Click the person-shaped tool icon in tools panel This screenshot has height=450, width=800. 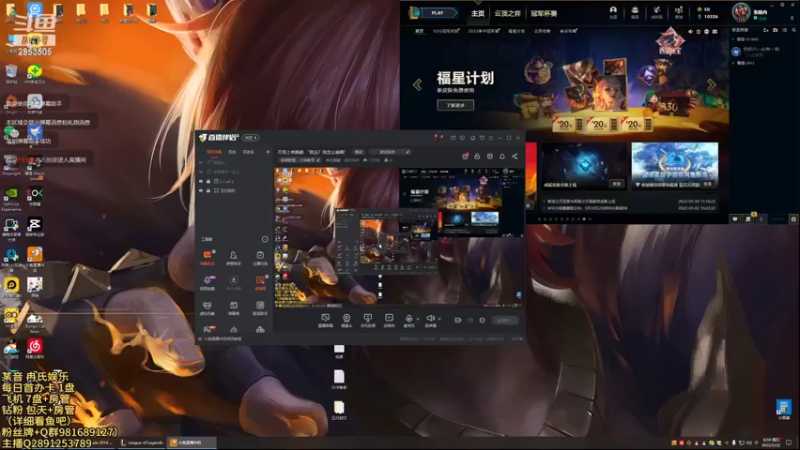point(233,257)
